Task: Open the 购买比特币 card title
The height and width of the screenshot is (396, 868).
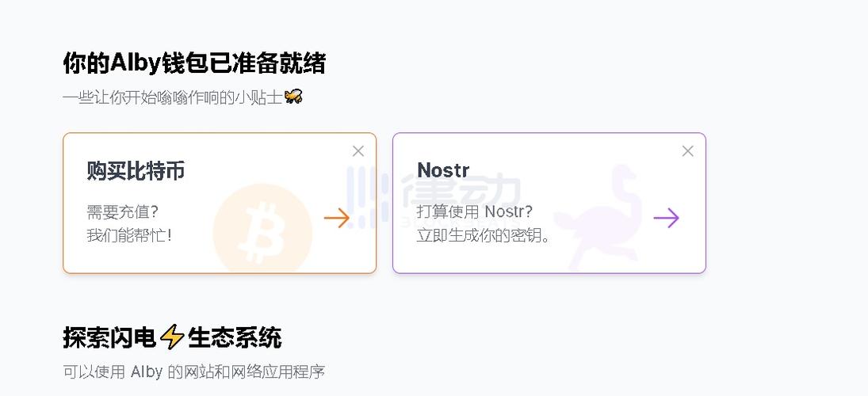Action: pos(136,170)
